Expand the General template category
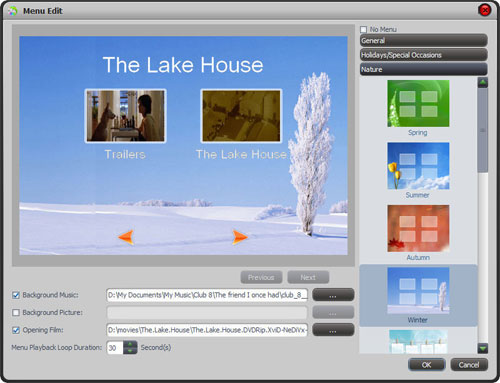 point(423,41)
